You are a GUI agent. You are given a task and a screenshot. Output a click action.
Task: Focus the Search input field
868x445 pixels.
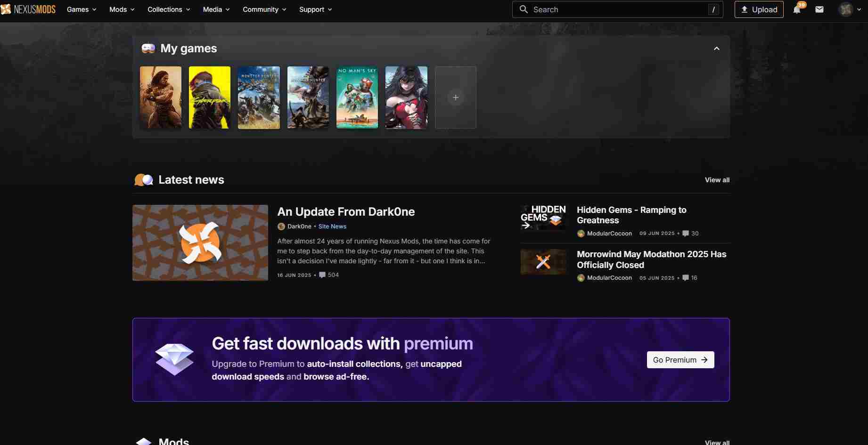(x=617, y=9)
